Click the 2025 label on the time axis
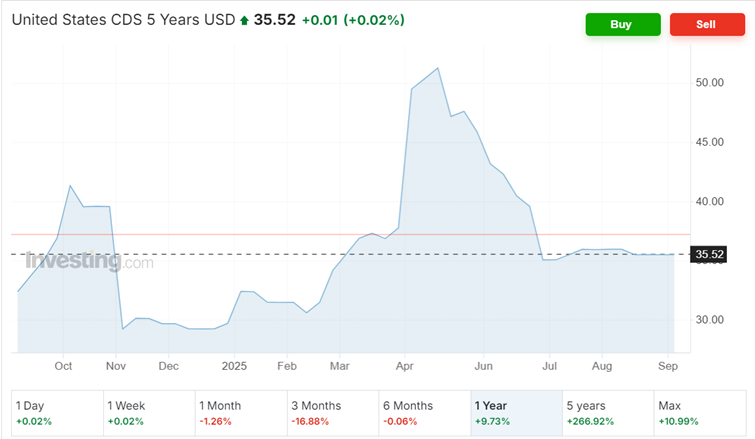The image size is (755, 439). 234,366
